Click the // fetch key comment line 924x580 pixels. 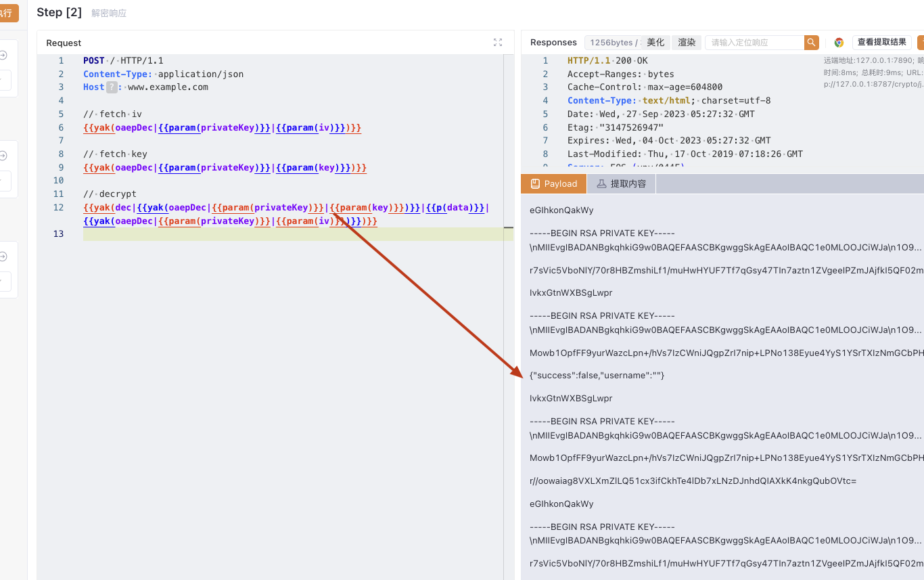[x=115, y=154]
